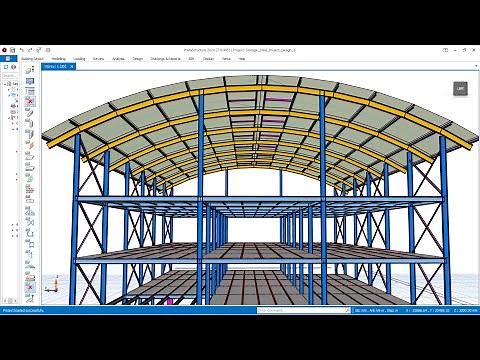Click the check-model icon left of the gear icon
This screenshot has width=480, height=360.
pyautogui.click(x=39, y=50)
